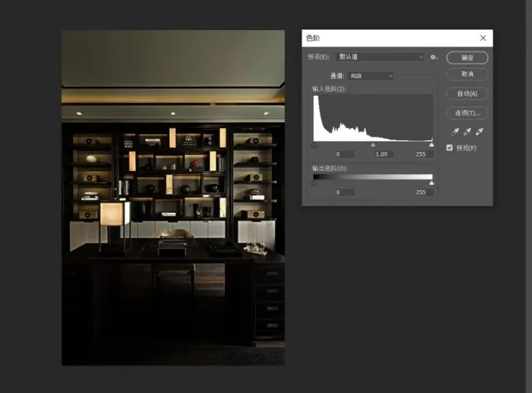Close the 色阶 Levels dialog

tap(483, 38)
